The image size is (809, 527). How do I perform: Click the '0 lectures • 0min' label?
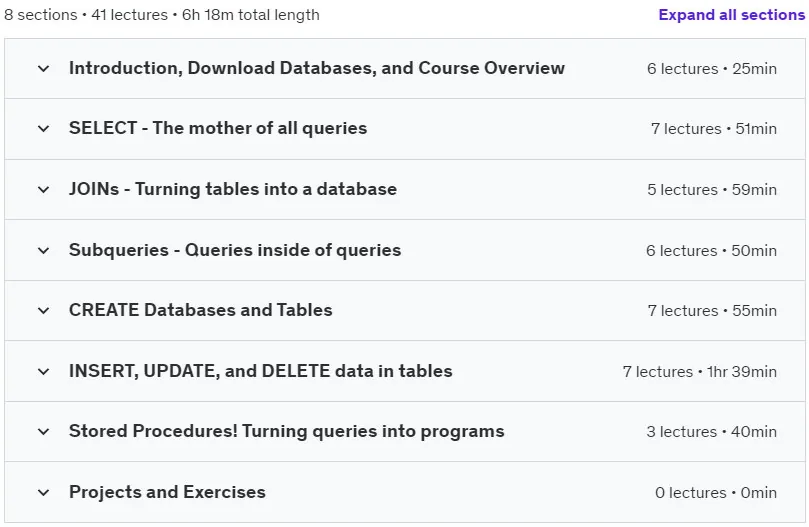716,493
